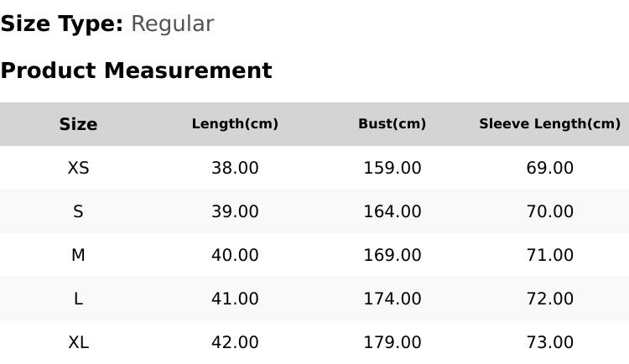
Task: Click the Size column header
Action: (x=78, y=124)
